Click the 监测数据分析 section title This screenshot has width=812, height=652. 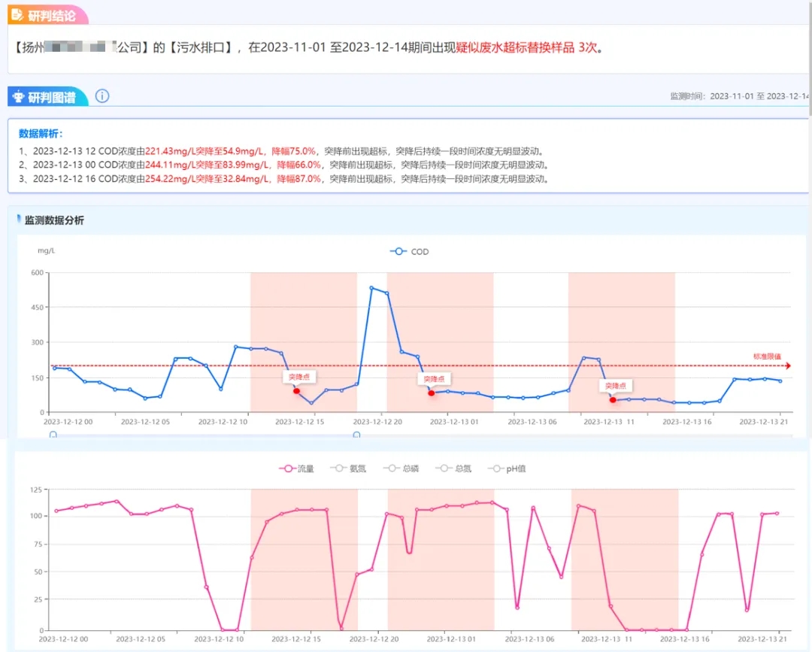[x=54, y=220]
